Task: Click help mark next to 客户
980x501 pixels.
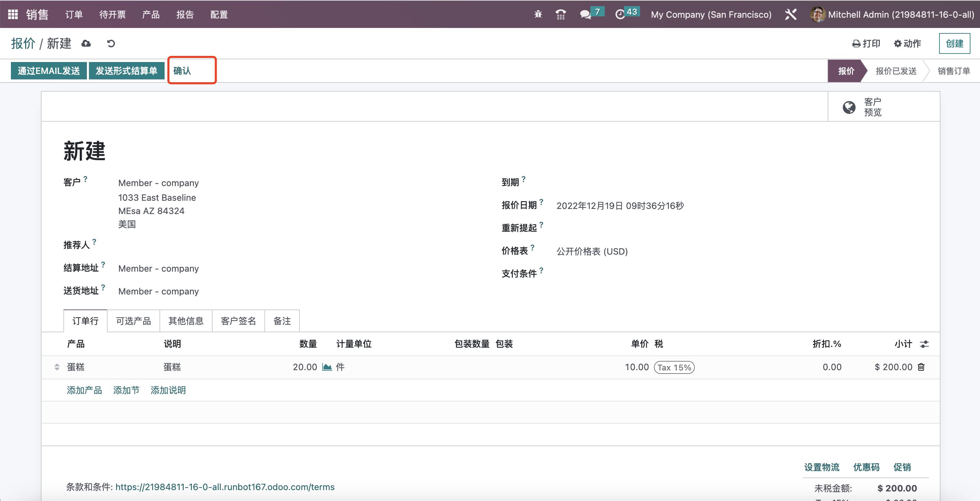Action: tap(85, 179)
